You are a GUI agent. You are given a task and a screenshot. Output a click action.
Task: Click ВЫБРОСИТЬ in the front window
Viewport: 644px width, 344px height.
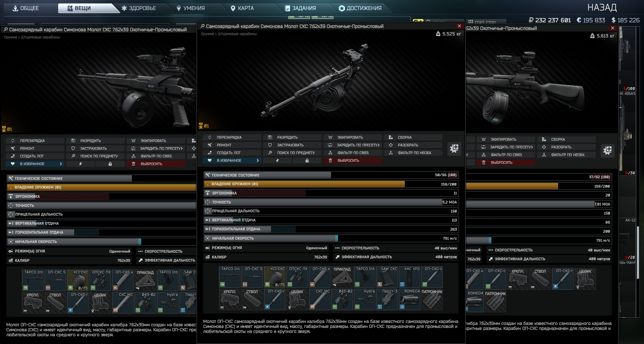coord(353,160)
